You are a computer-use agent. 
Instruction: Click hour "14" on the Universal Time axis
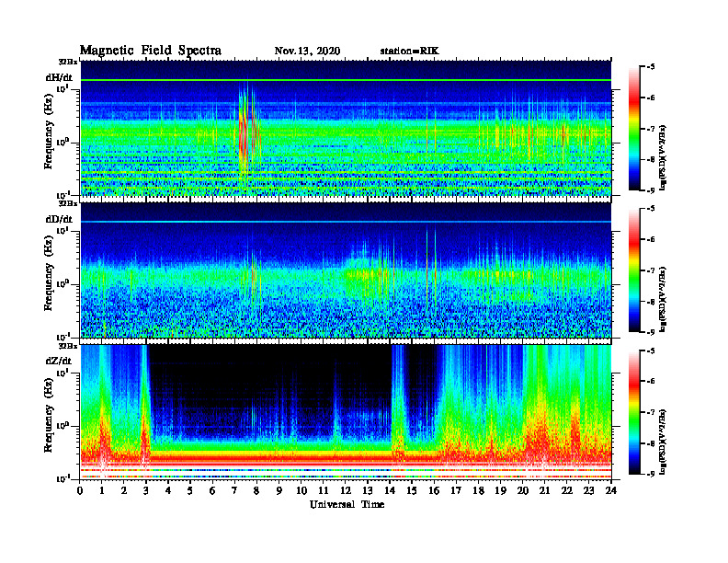390,490
